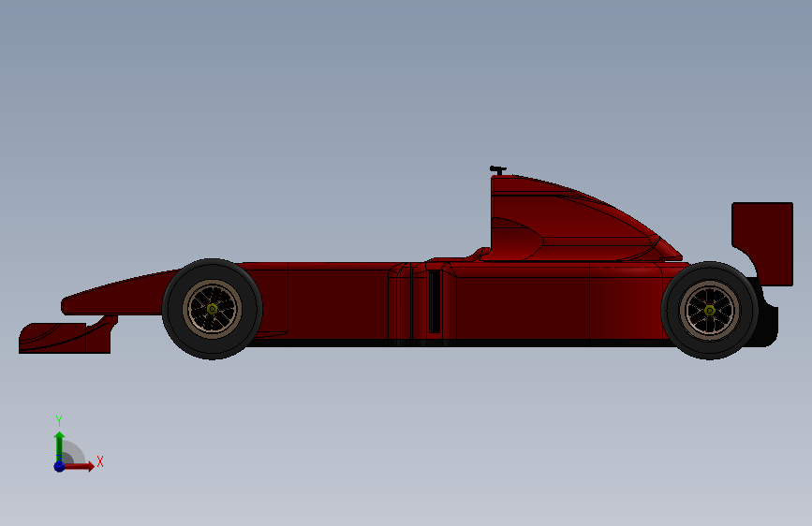Click the blue Z axis ball of the triad
The image size is (812, 526).
coord(59,466)
